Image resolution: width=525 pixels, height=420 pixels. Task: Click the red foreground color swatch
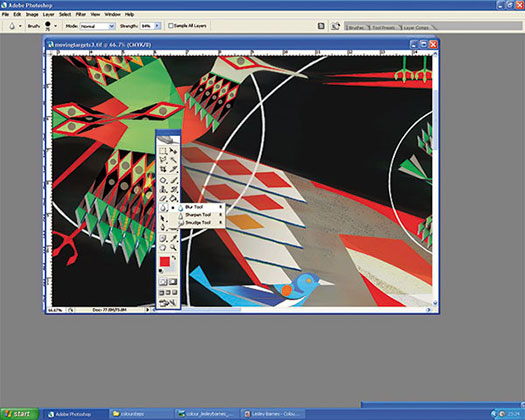point(164,262)
